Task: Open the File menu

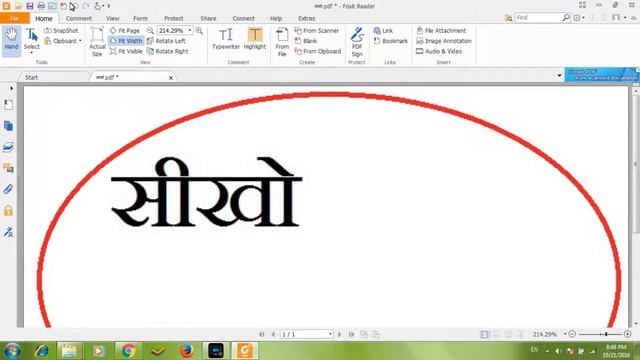Action: [14, 18]
